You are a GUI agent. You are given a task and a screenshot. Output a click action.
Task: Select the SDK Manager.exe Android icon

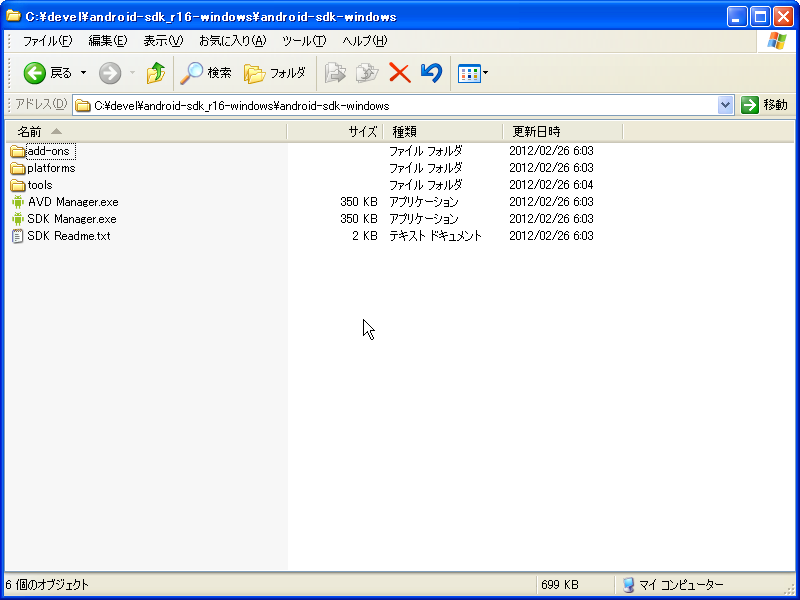tap(18, 219)
